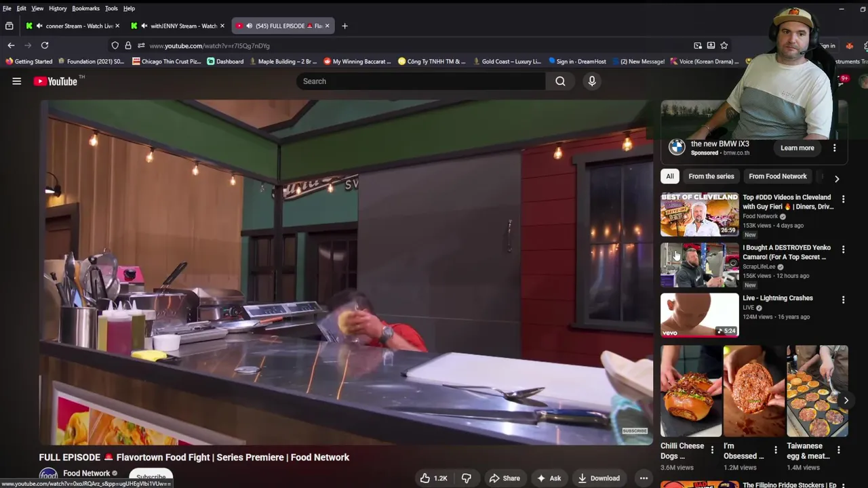Dislike the video with thumbs down
Viewport: 868px width, 488px height.
(x=467, y=478)
